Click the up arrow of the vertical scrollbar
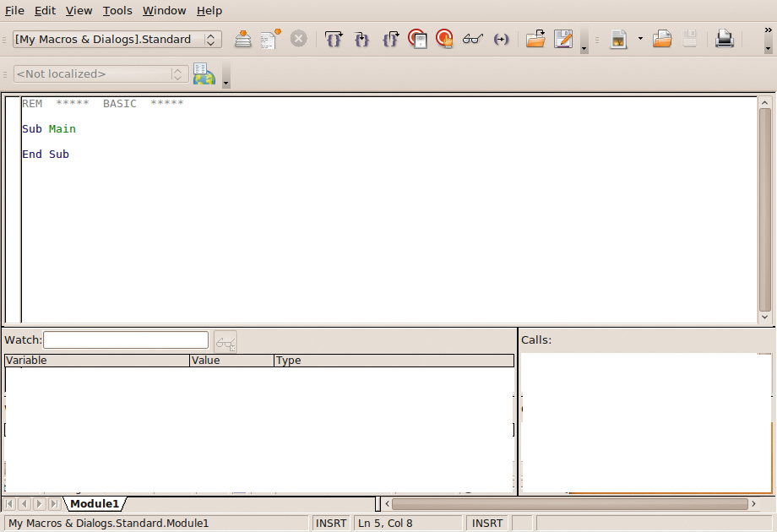 764,102
